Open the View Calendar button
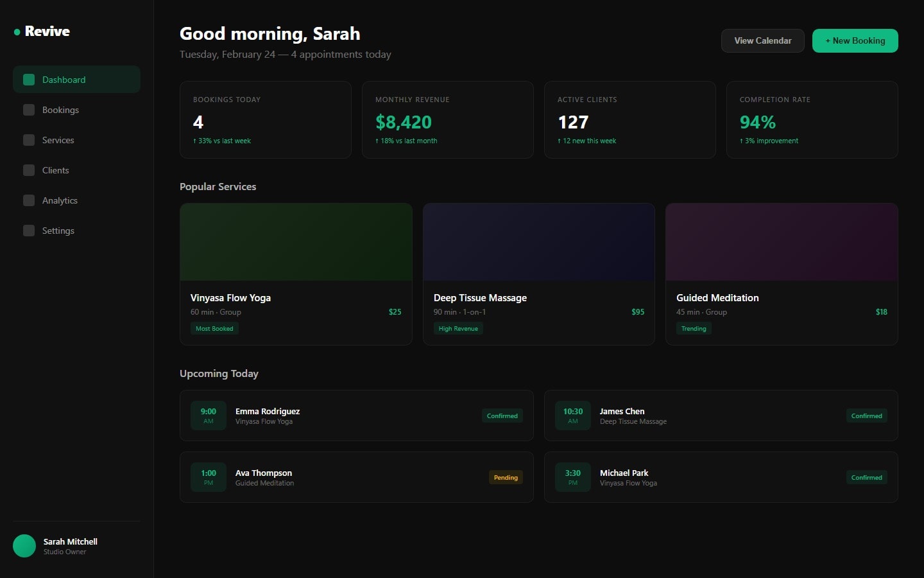 tap(762, 40)
